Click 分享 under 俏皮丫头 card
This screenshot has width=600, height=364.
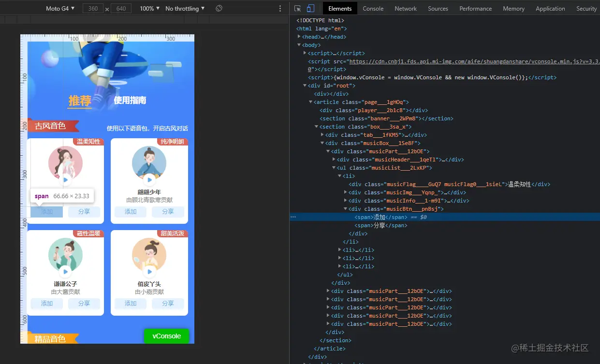(168, 304)
